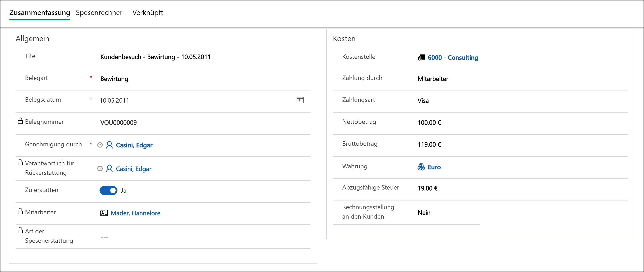Screen dimensions: 644x272
Task: Click the Zu erstatten field label
Action: pyautogui.click(x=42, y=190)
